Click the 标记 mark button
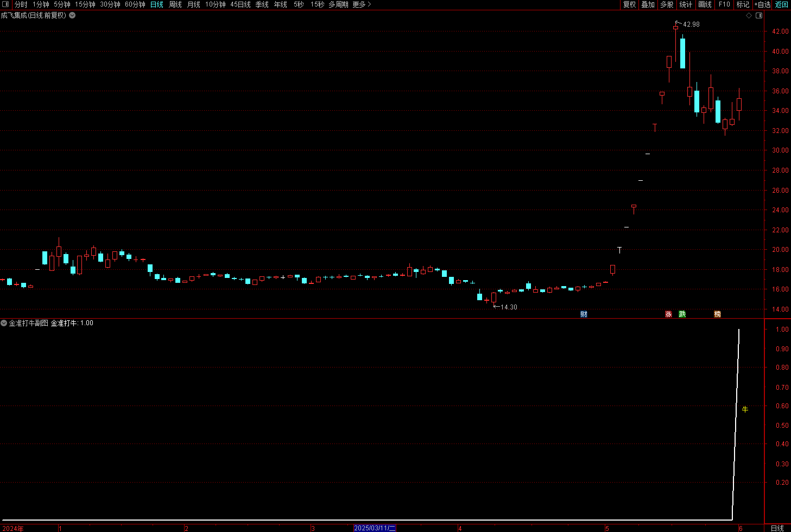Image resolution: width=791 pixels, height=532 pixels. pyautogui.click(x=743, y=4)
